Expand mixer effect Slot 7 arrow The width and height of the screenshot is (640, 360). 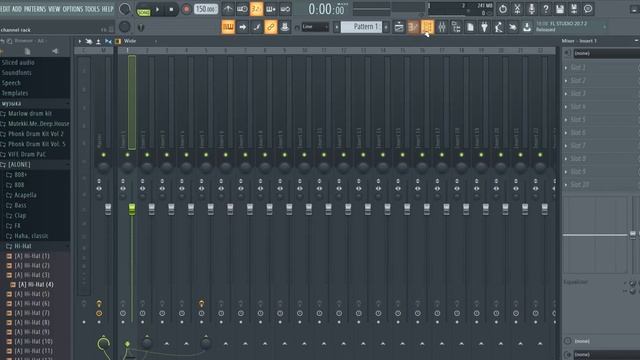pos(566,146)
